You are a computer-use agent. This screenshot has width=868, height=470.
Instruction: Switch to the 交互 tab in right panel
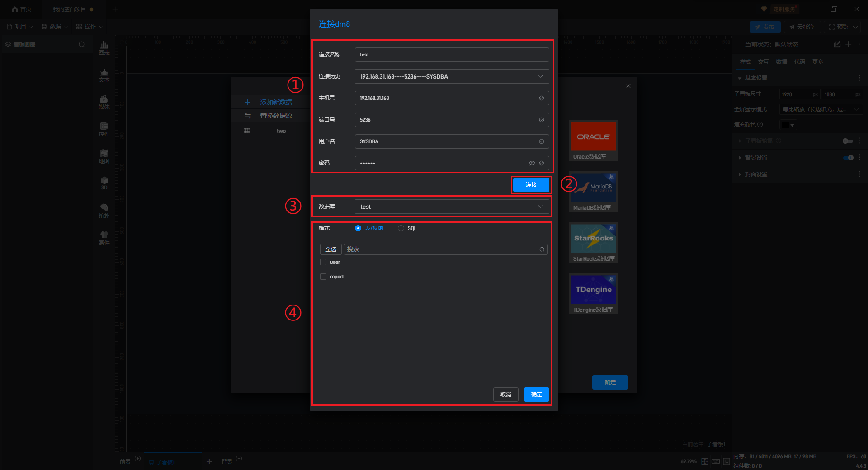pos(763,62)
